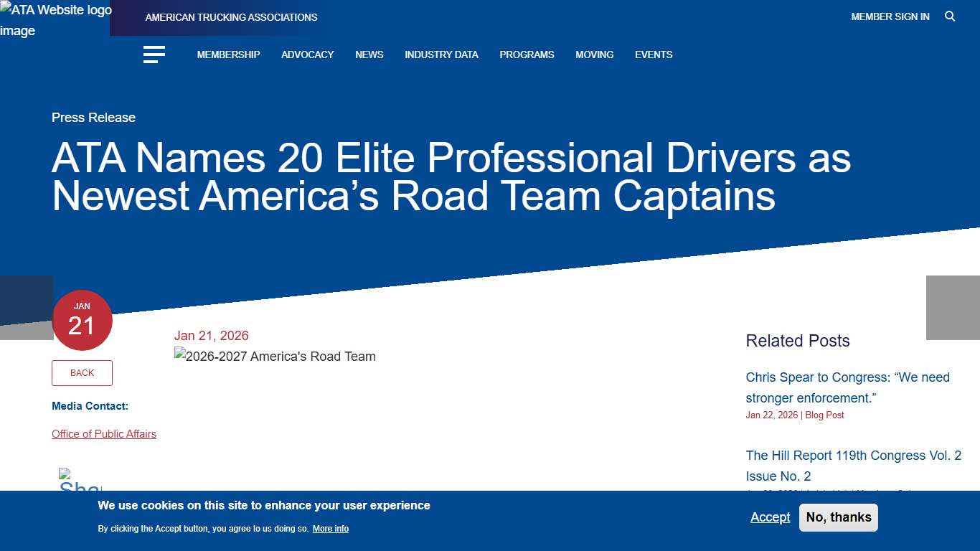The width and height of the screenshot is (980, 551).
Task: Open The Hill Report 119th Congress article
Action: [x=853, y=466]
